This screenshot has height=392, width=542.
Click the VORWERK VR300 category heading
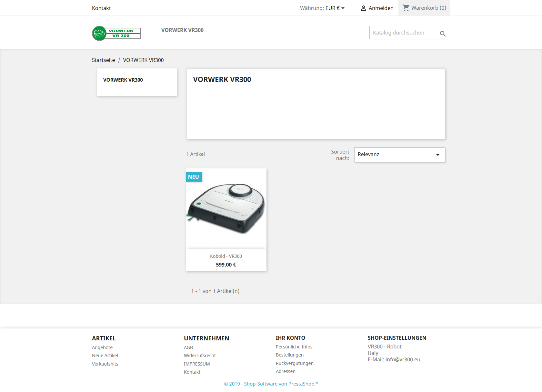pos(222,79)
